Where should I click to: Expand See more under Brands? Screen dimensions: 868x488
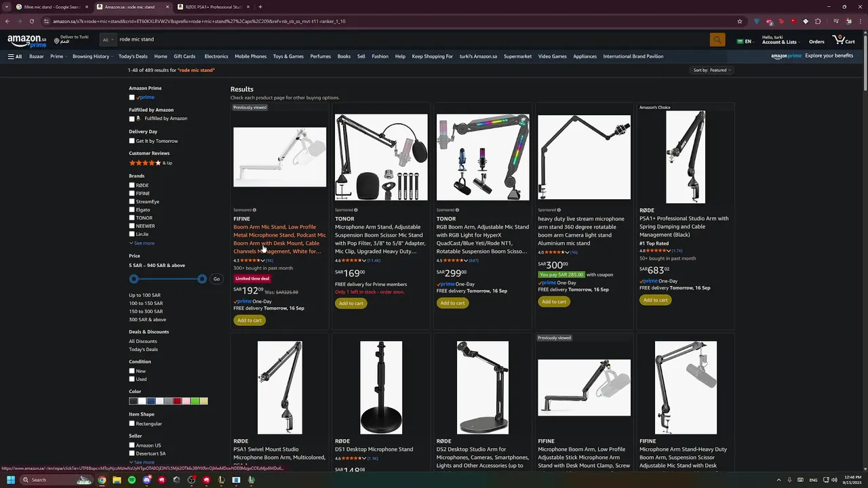[142, 243]
